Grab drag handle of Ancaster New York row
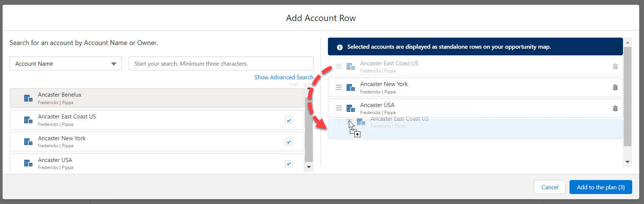This screenshot has height=204, width=644. point(339,87)
